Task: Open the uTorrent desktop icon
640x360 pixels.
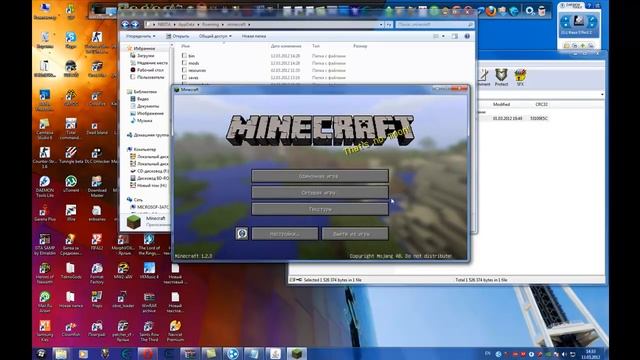Action: [71, 184]
